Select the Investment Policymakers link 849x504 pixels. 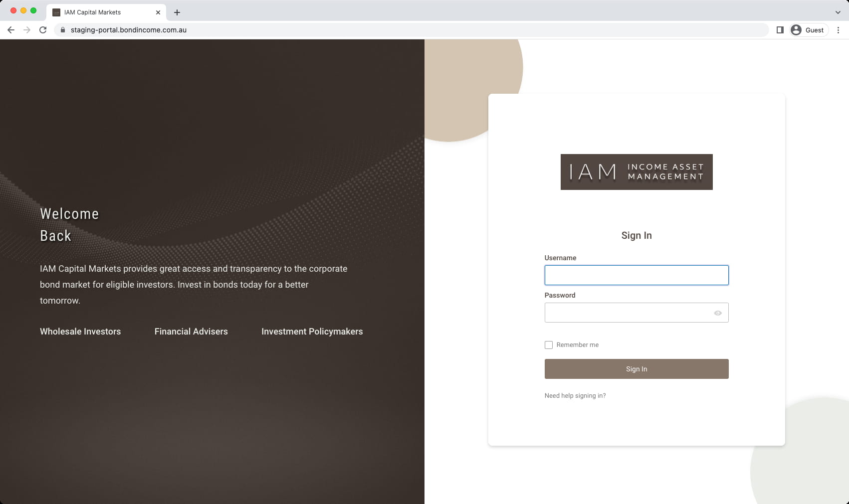point(312,332)
